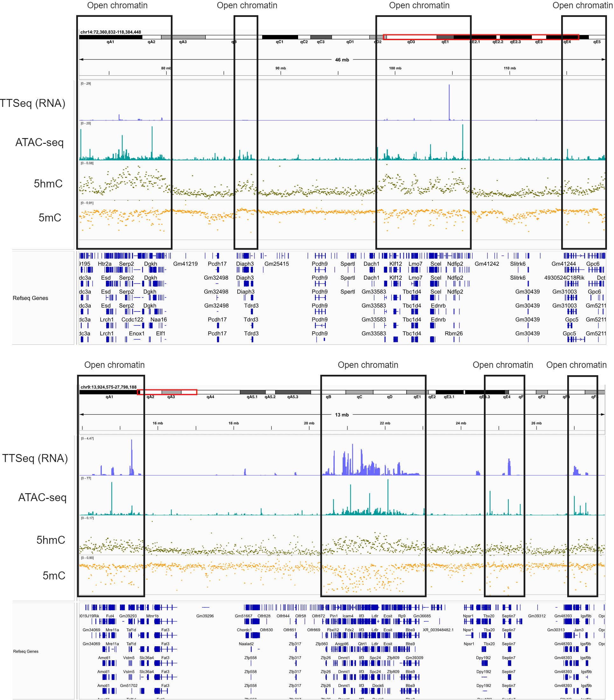This screenshot has height=700, width=614.
Task: Select the XR_003948482.1 transcript label
Action: coord(438,630)
